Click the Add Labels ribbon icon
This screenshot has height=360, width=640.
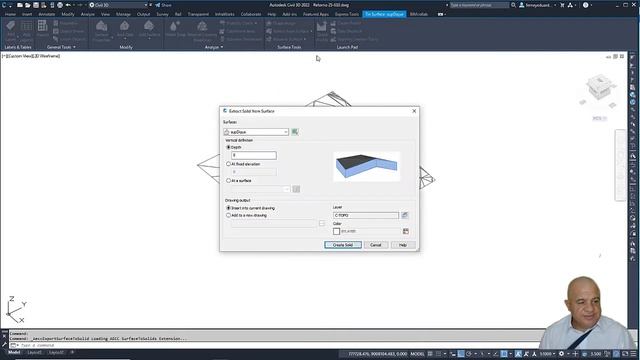click(11, 30)
